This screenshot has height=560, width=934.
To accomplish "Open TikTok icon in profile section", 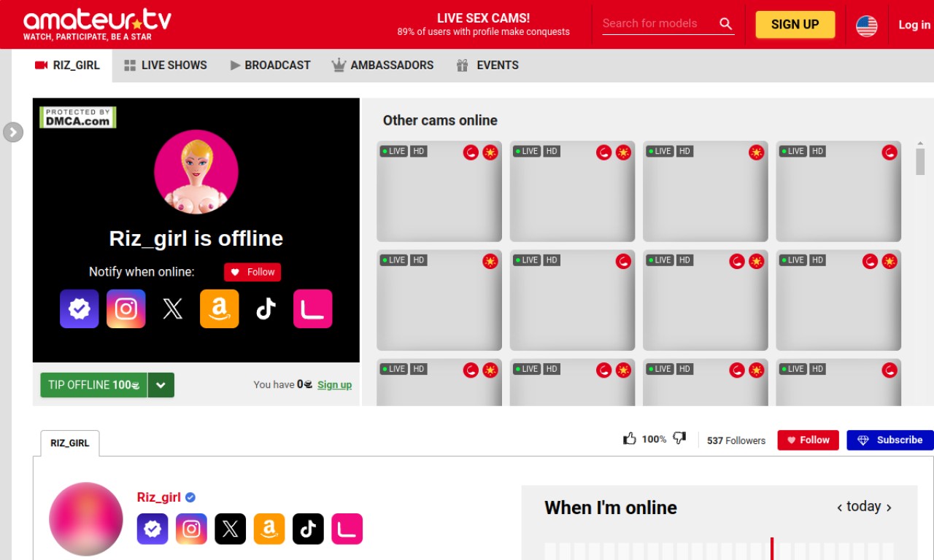I will [308, 529].
